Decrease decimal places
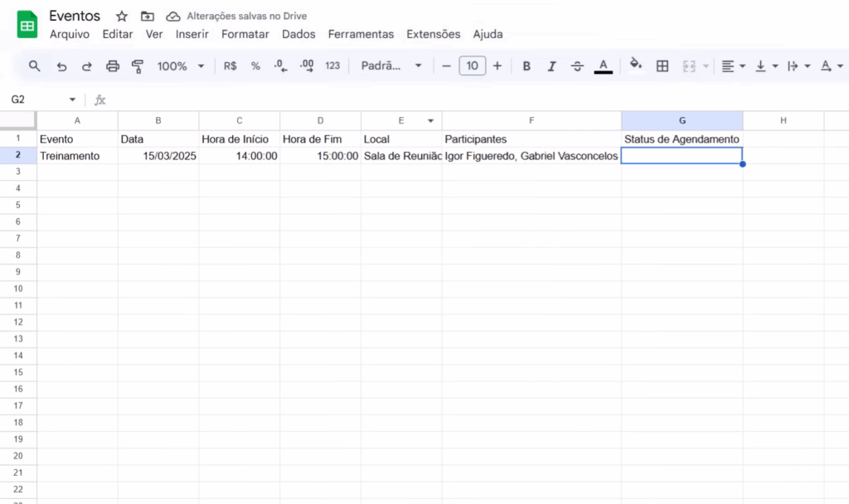This screenshot has height=504, width=849. pyautogui.click(x=280, y=66)
